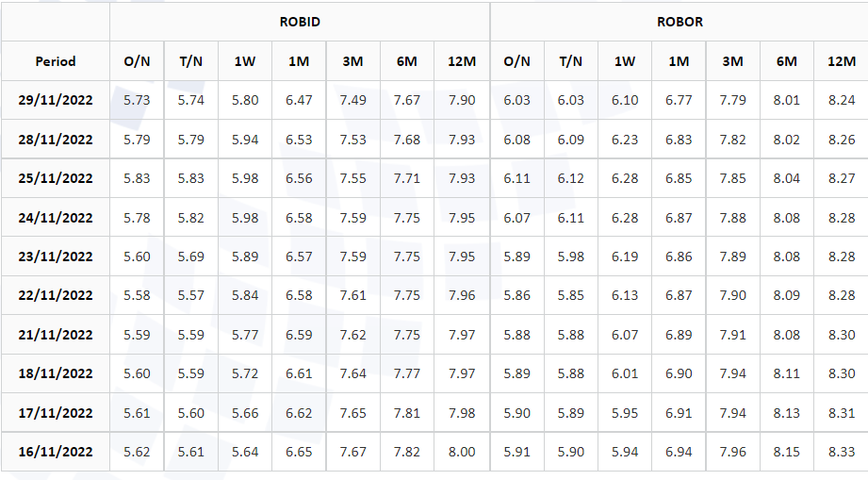
Task: Click the 29/11/2022 period row label
Action: coord(56,100)
